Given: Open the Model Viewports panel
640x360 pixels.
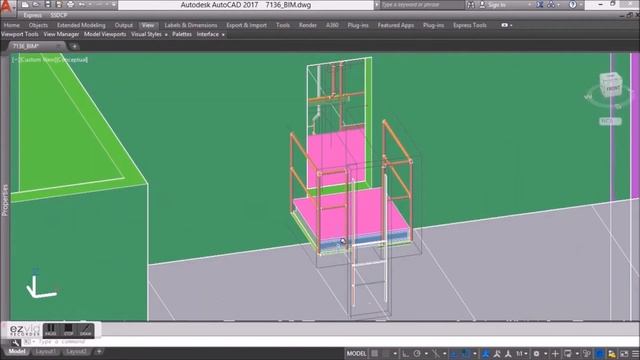Looking at the screenshot, I should pyautogui.click(x=105, y=34).
